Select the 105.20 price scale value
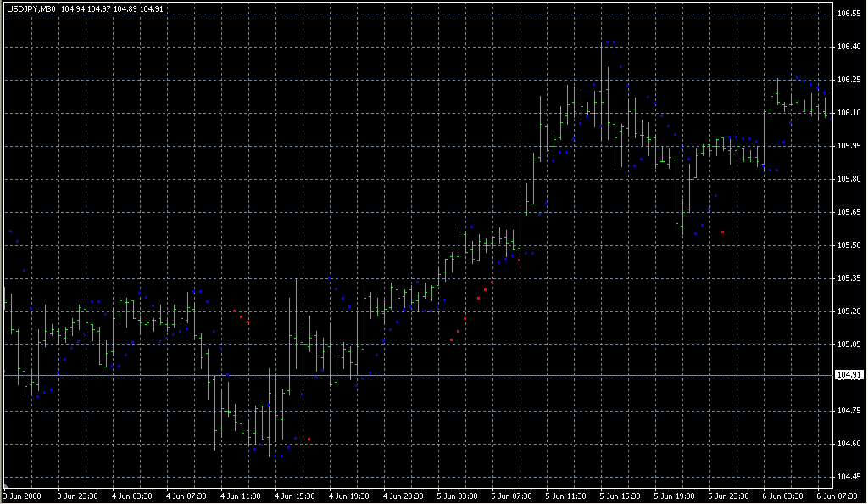 click(849, 311)
